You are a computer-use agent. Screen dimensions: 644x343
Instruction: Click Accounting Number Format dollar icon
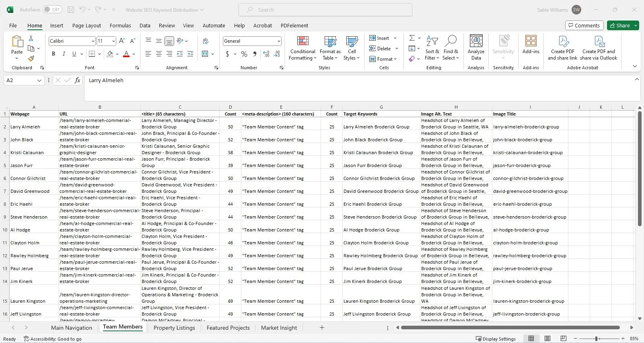227,54
